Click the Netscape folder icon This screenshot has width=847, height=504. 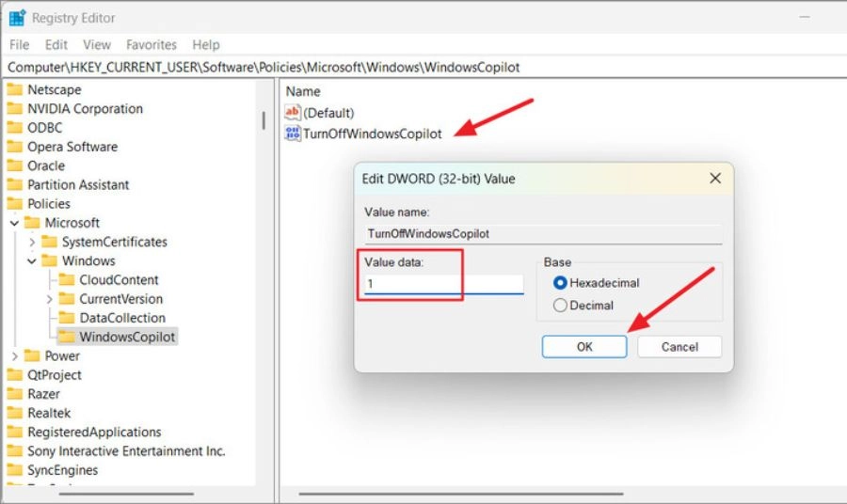pyautogui.click(x=14, y=89)
